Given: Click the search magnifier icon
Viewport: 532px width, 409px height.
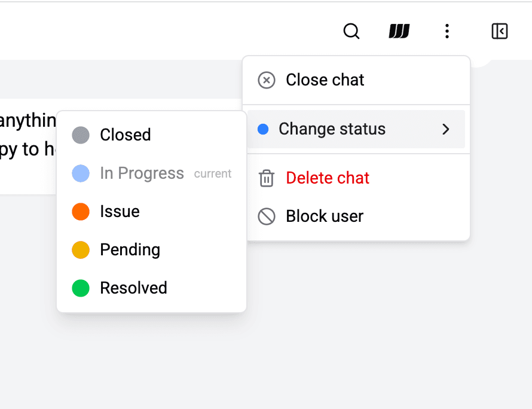Looking at the screenshot, I should (x=351, y=31).
